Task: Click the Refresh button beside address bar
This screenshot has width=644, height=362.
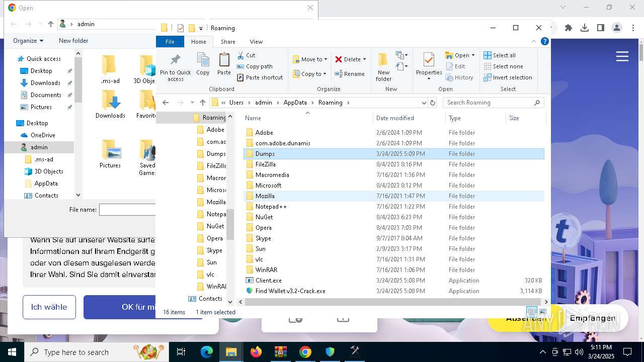Action: pyautogui.click(x=432, y=103)
